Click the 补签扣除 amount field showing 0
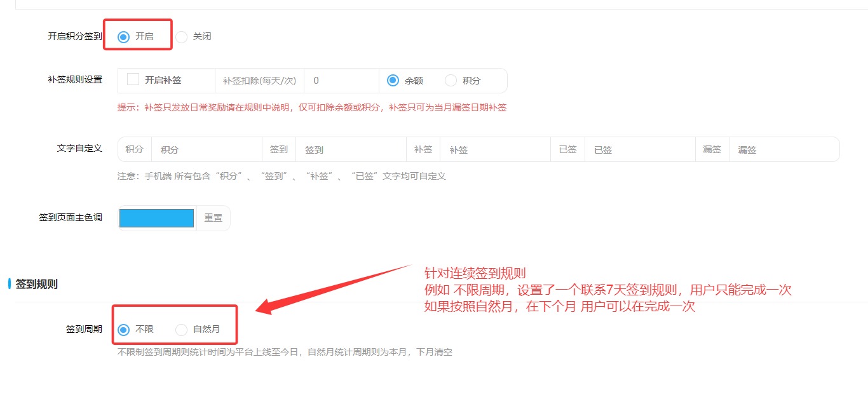868x404 pixels. point(341,81)
